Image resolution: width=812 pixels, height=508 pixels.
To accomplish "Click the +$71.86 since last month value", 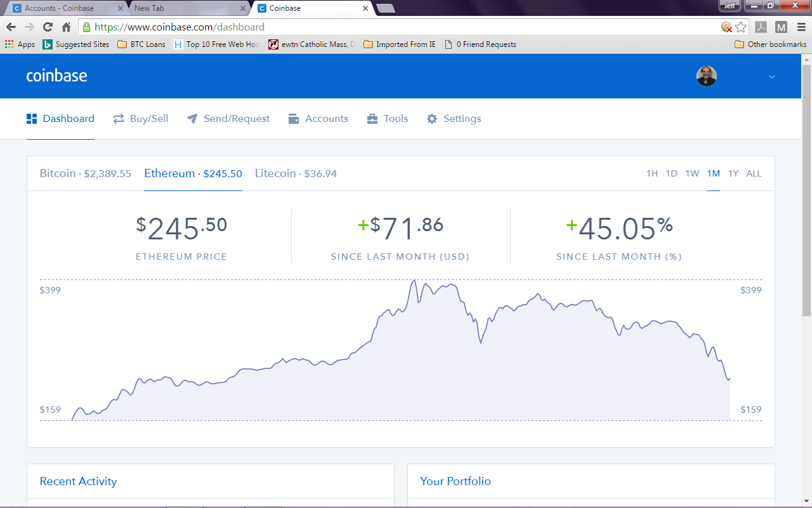I will point(400,229).
